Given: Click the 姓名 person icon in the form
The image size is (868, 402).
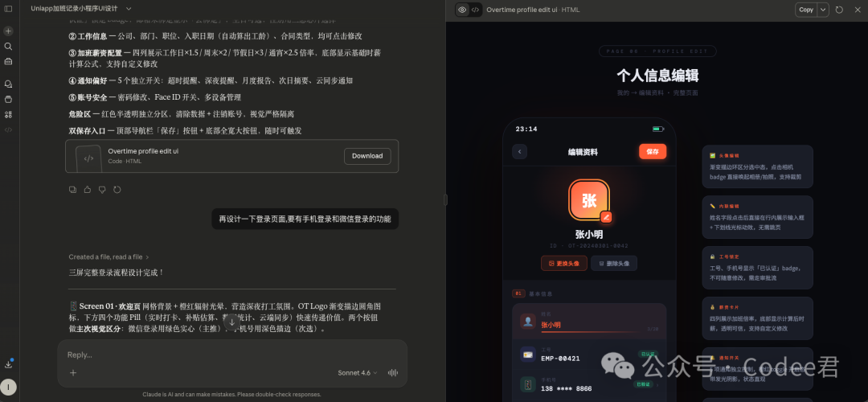Looking at the screenshot, I should (527, 321).
